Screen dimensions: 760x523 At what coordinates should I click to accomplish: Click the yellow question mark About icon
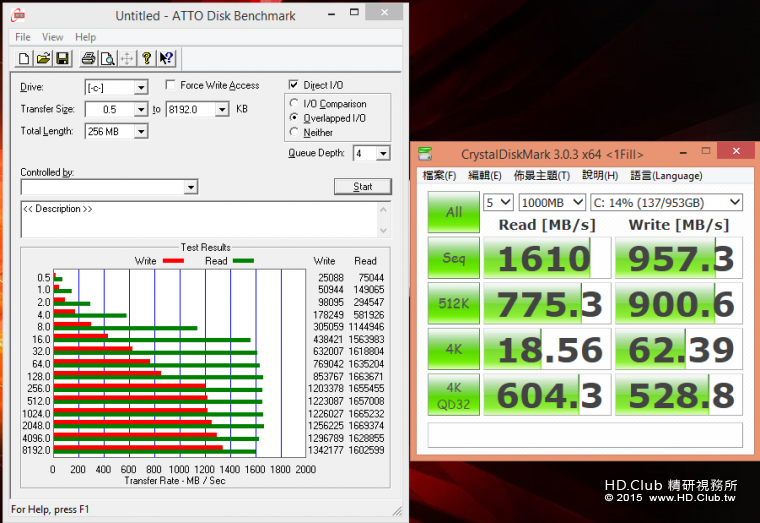click(x=146, y=58)
